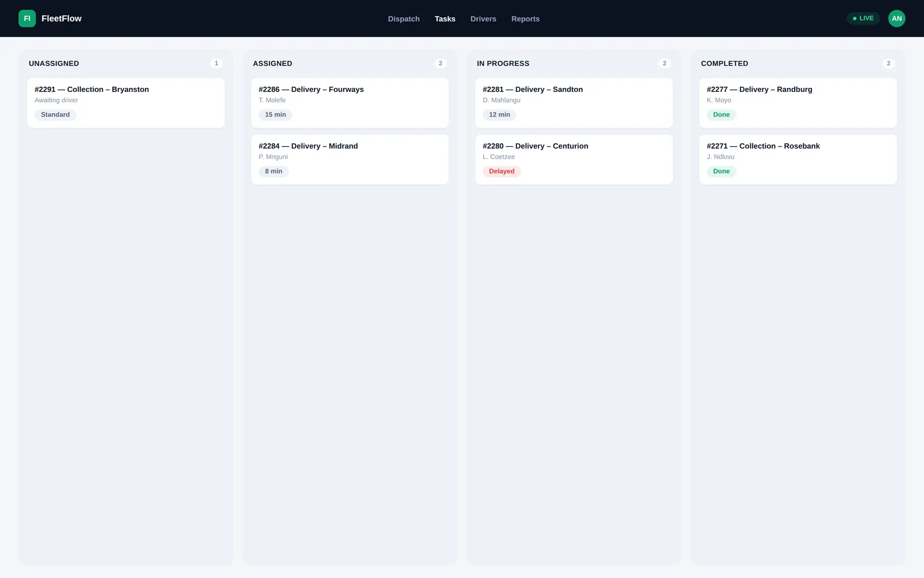Click the UNASSIGNED column header

pos(54,64)
